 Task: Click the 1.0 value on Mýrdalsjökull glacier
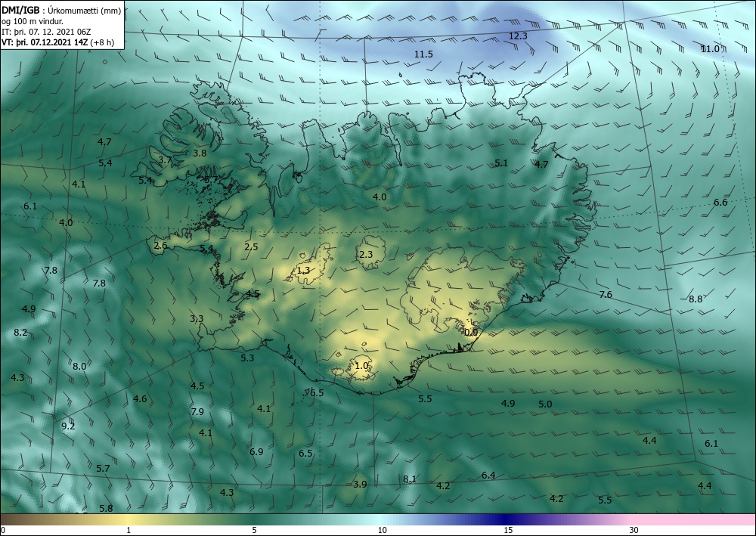361,366
